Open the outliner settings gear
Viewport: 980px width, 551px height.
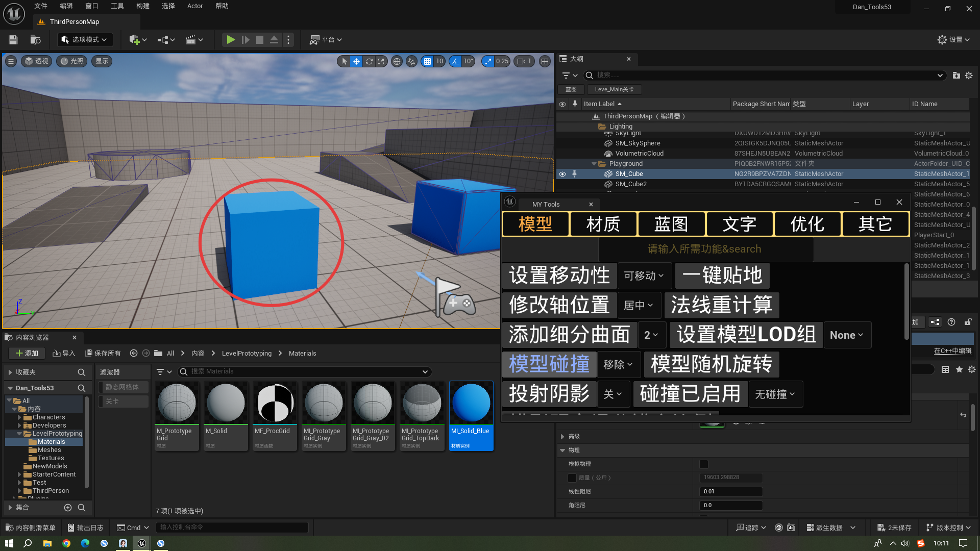click(x=969, y=76)
